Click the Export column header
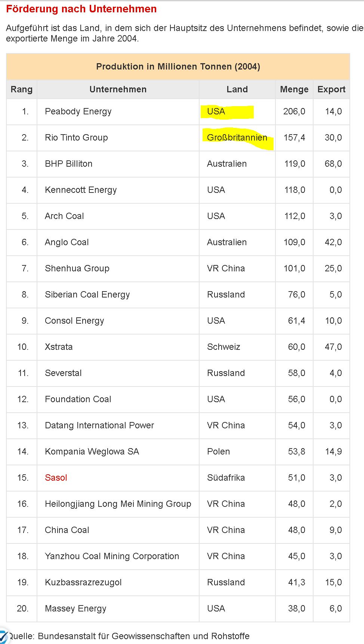This screenshot has width=364, height=644. 331,89
